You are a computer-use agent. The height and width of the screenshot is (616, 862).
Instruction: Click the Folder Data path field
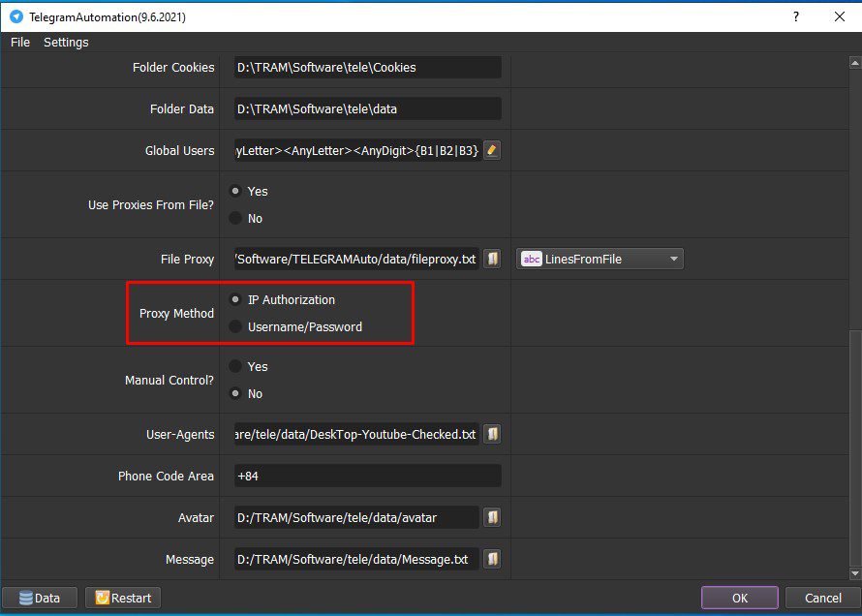pyautogui.click(x=368, y=108)
